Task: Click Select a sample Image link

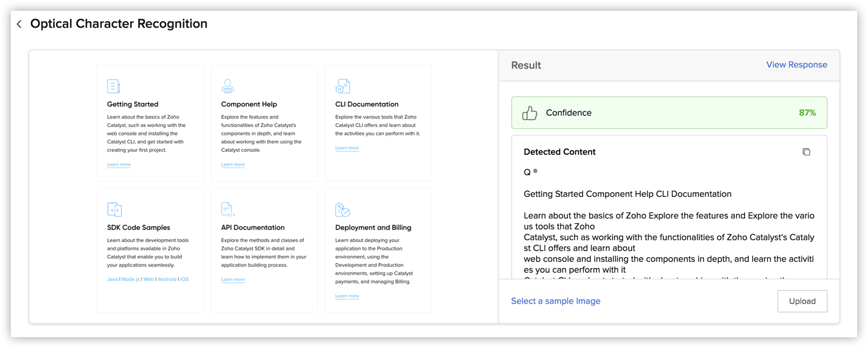Action: click(555, 301)
